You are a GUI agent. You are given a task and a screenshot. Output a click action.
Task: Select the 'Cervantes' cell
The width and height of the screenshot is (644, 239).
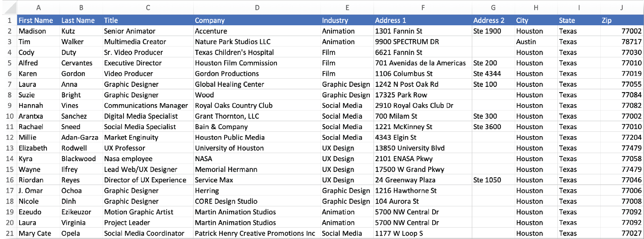(x=81, y=63)
